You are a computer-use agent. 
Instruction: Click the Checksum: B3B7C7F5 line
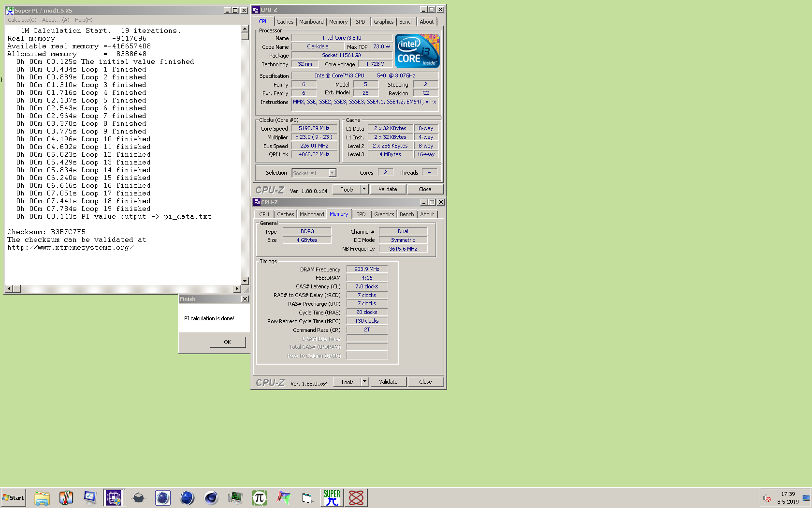[x=46, y=232]
